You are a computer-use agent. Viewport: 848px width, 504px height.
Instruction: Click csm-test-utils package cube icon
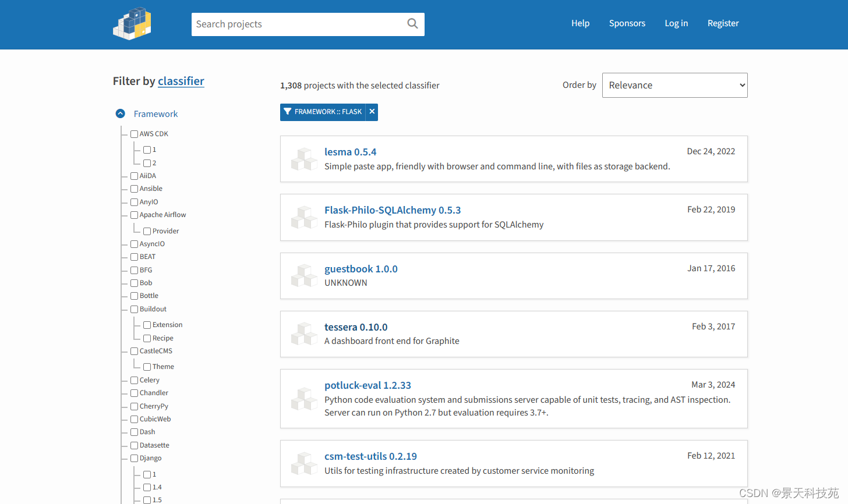click(x=304, y=463)
